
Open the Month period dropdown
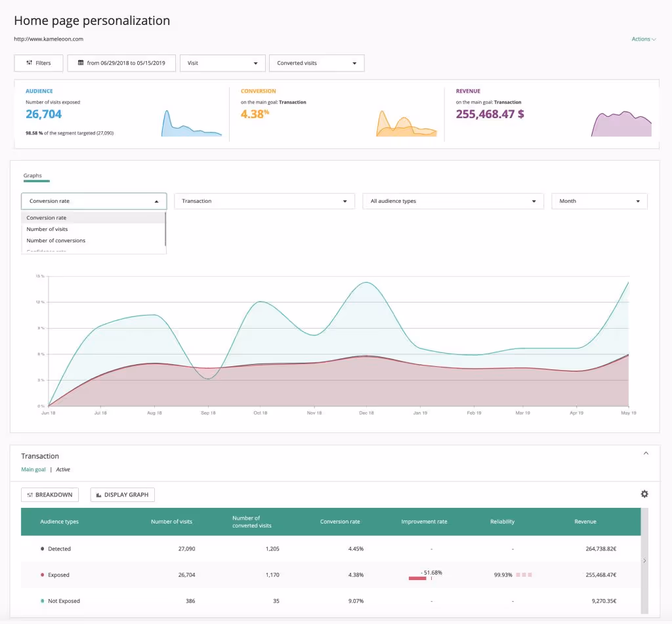[x=599, y=201]
